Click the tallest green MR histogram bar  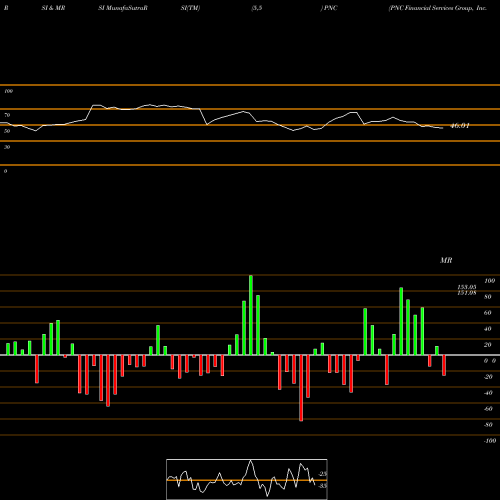[251, 315]
